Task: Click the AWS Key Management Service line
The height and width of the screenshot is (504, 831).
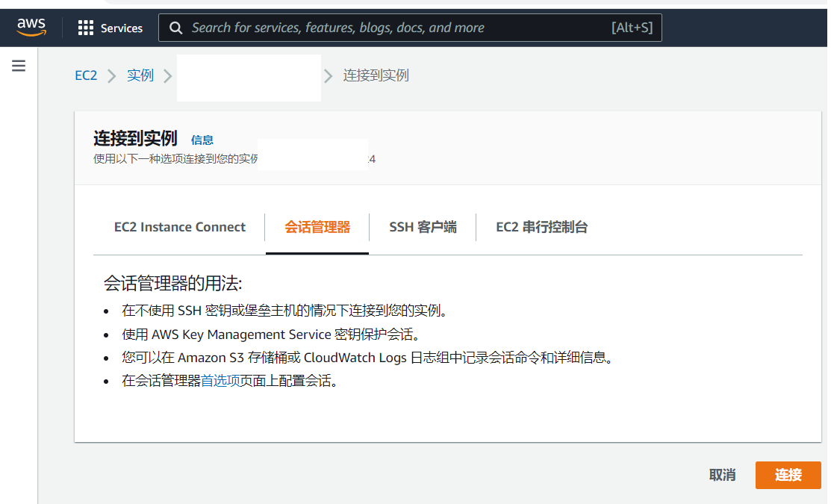Action: tap(271, 335)
